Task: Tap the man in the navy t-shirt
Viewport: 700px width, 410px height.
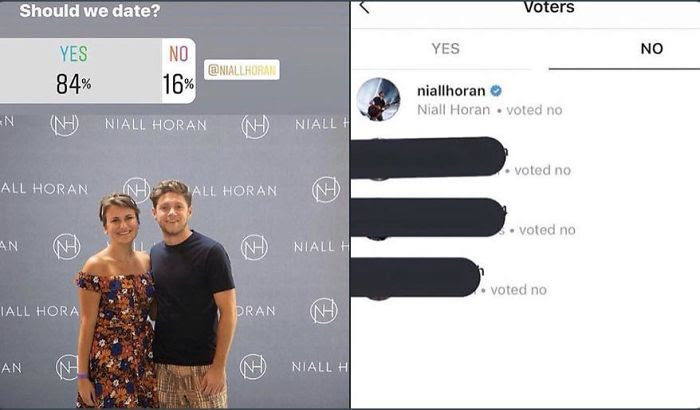Action: (x=192, y=295)
